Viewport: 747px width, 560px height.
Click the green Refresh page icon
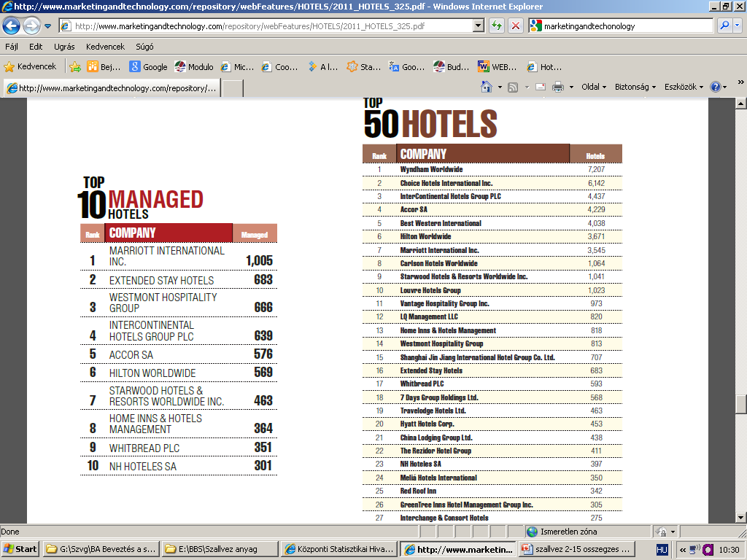(497, 26)
